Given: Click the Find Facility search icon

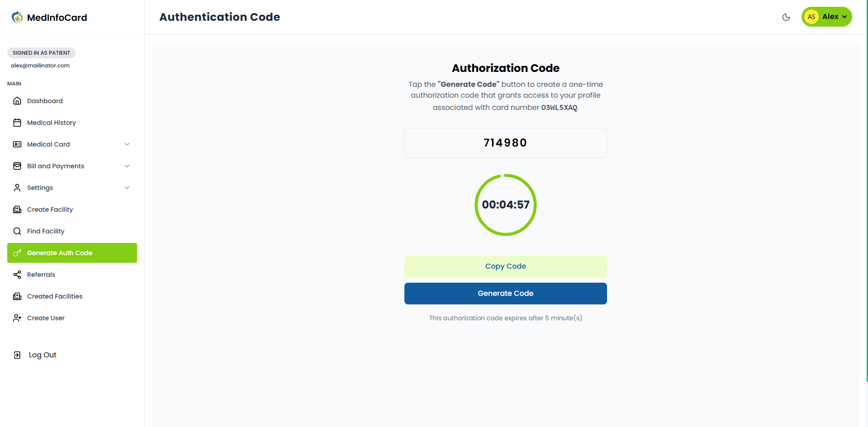Looking at the screenshot, I should coord(17,231).
